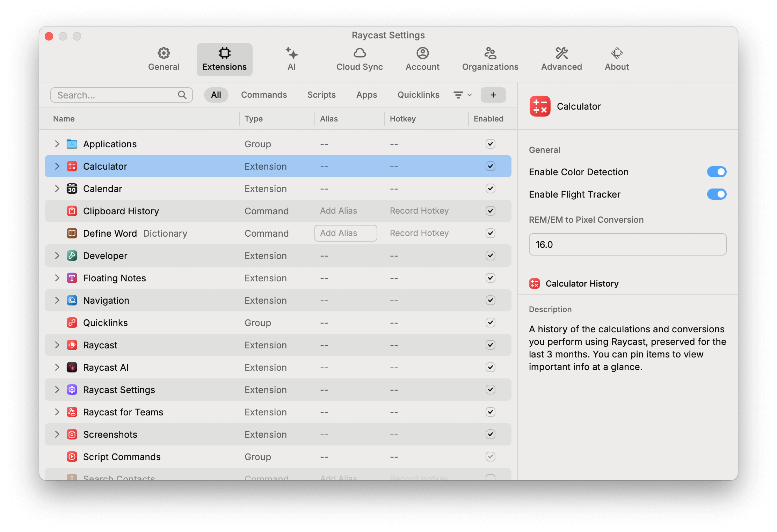Click the Floating Notes icon

pyautogui.click(x=72, y=278)
